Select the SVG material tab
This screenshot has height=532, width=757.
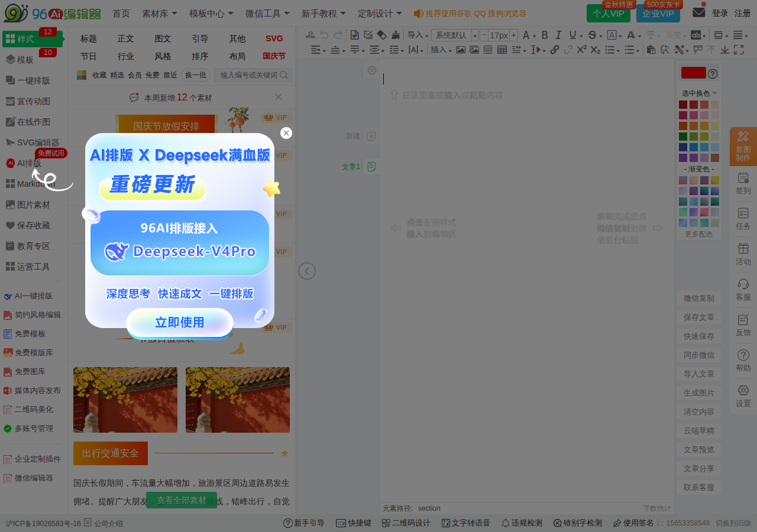274,38
